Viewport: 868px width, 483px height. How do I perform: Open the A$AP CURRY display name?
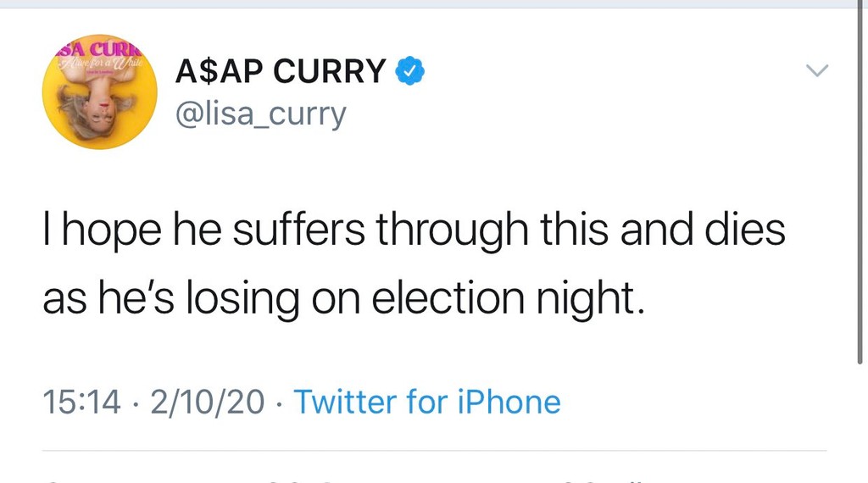281,73
